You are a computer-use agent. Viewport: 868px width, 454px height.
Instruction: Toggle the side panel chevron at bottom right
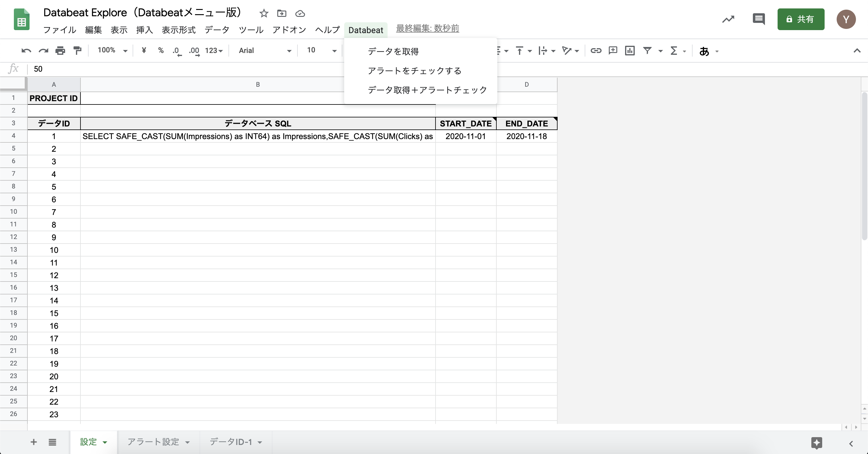click(851, 443)
